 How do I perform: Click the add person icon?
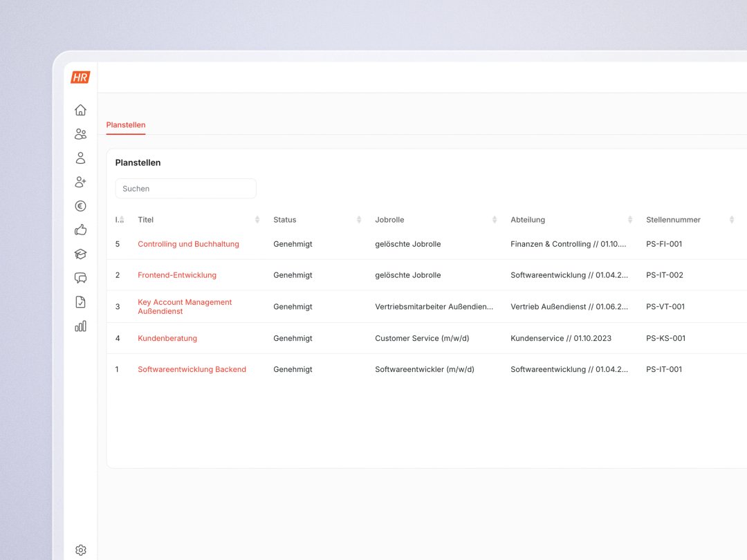click(x=80, y=182)
